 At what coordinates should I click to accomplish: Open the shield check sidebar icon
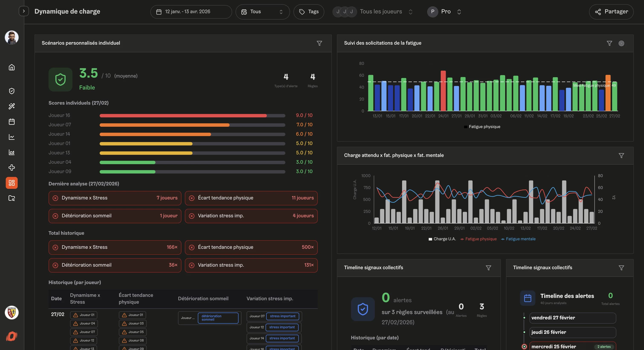(11, 91)
